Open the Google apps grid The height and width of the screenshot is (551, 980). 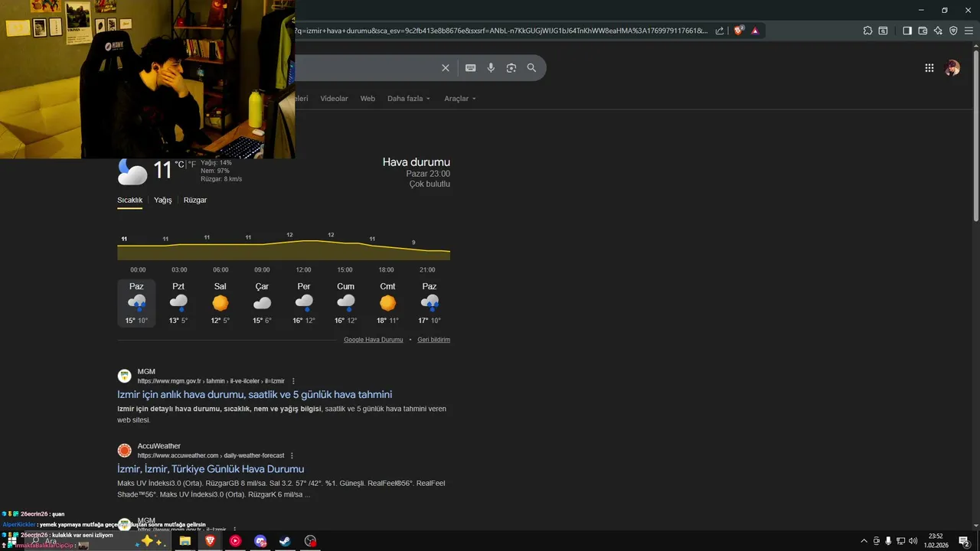click(x=929, y=68)
